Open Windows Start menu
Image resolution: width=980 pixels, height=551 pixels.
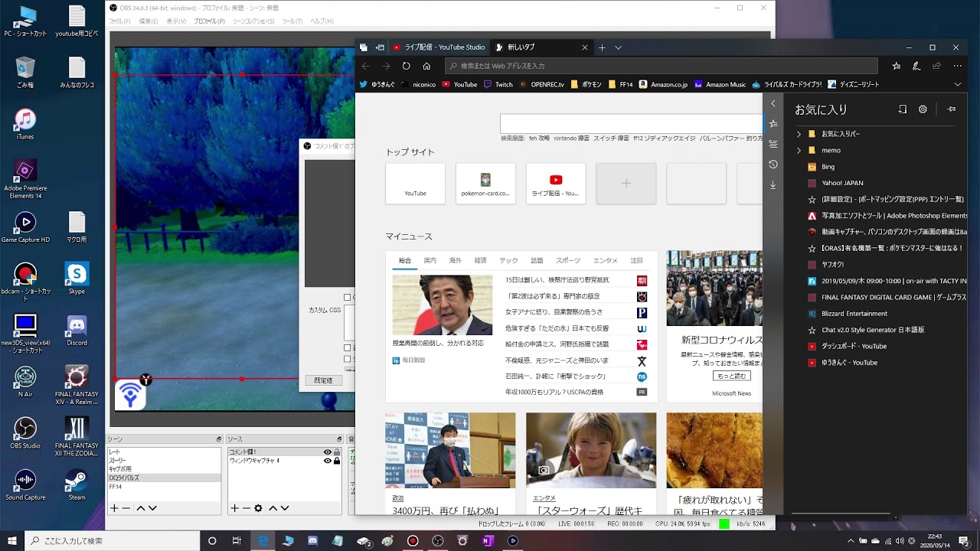[12, 540]
